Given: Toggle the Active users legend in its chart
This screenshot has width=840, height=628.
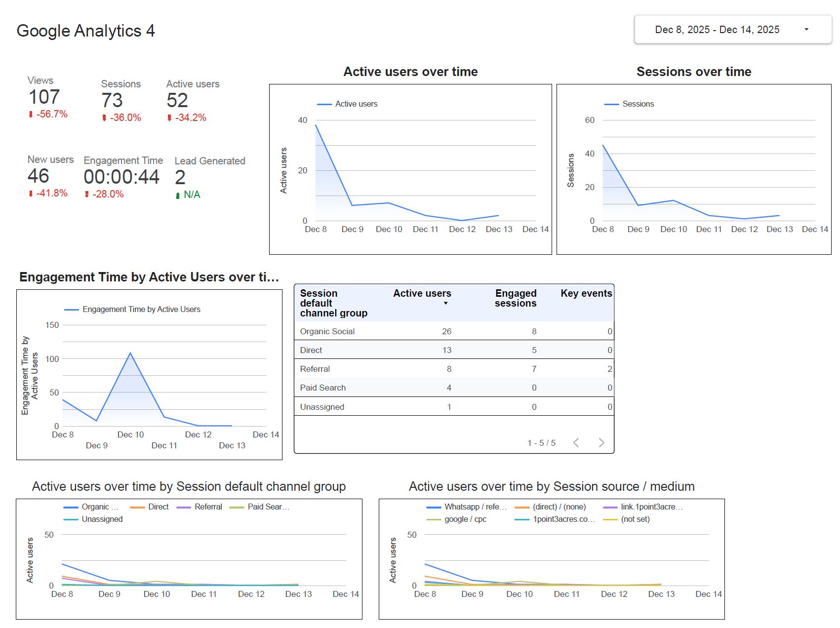Looking at the screenshot, I should [x=357, y=104].
